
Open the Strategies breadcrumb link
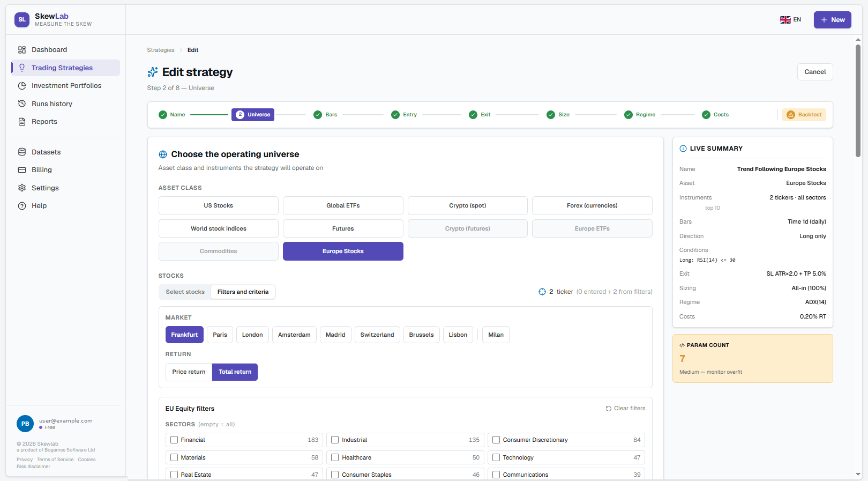point(161,50)
